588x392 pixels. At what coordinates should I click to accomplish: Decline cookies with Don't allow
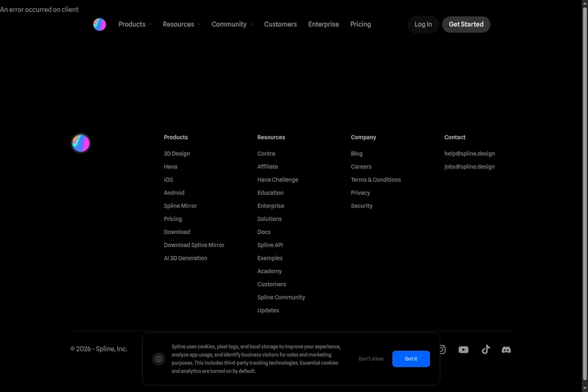(x=371, y=359)
